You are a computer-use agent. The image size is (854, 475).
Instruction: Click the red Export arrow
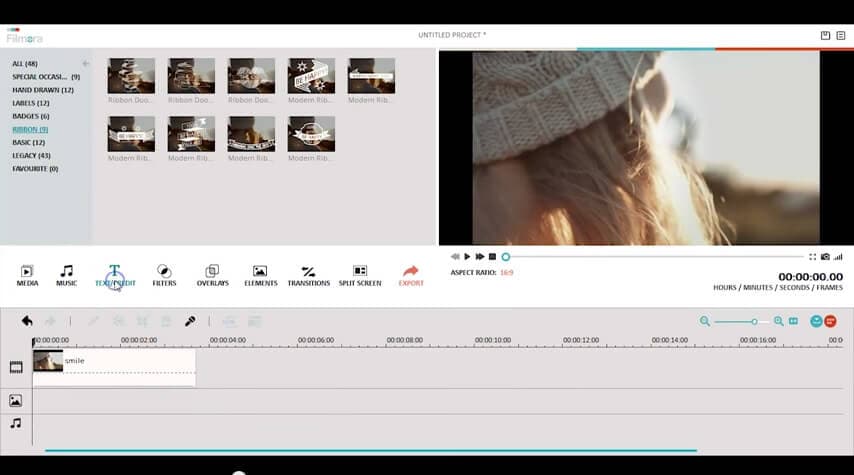tap(411, 271)
